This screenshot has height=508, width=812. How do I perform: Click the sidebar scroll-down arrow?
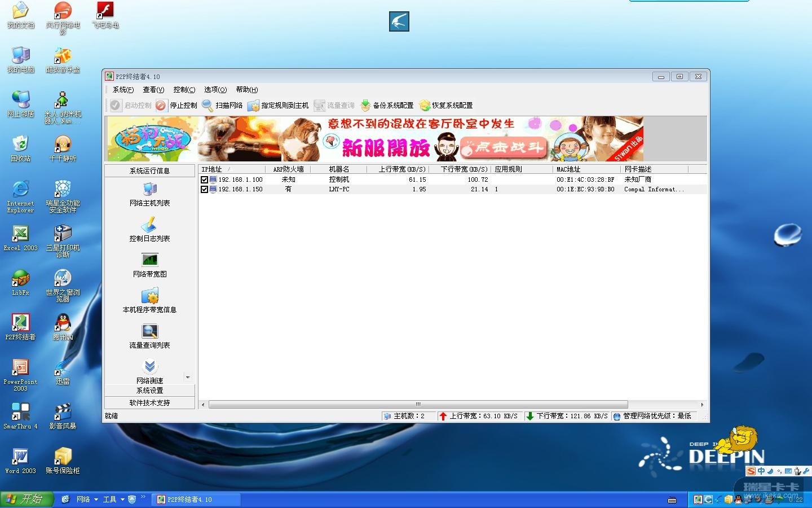(188, 377)
